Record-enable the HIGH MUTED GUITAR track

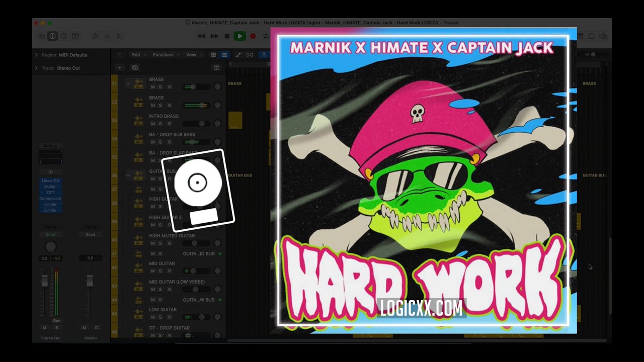[169, 243]
